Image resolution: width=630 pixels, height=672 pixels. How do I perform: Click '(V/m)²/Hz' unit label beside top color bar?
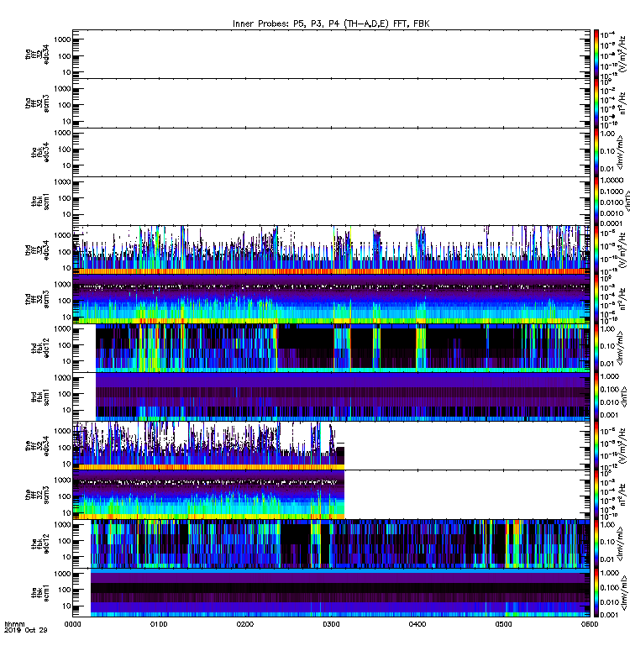point(622,55)
